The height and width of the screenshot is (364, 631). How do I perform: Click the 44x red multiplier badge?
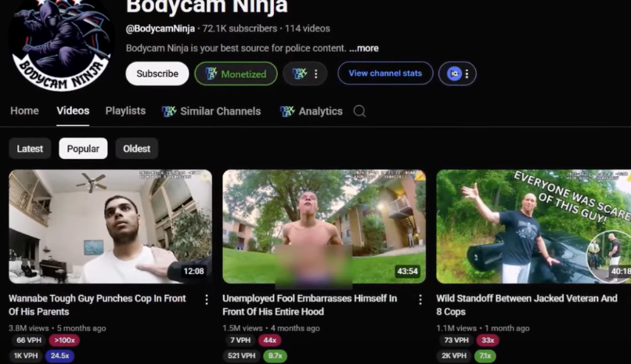269,341
